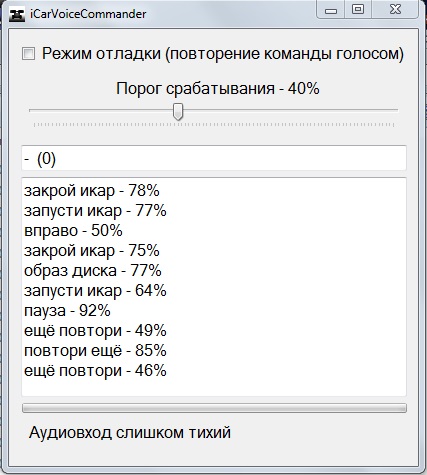Select the "вправо - 50%" log entry
The image size is (427, 475).
pos(73,231)
